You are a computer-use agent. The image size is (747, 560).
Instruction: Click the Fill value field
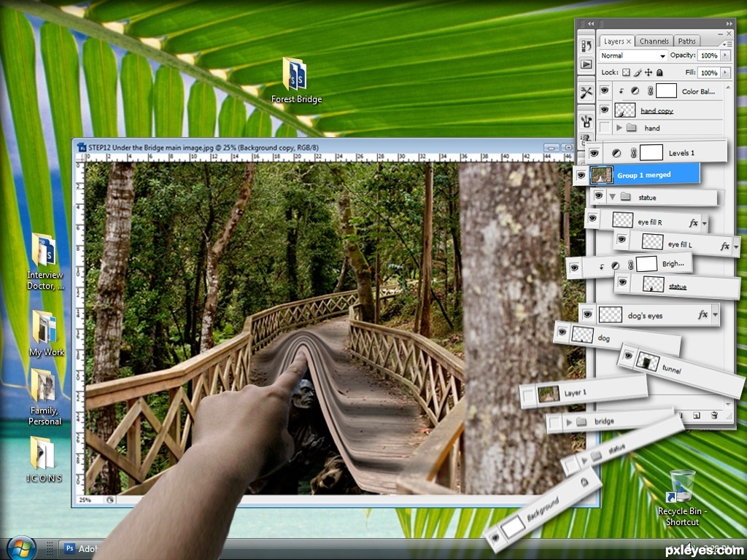click(708, 72)
